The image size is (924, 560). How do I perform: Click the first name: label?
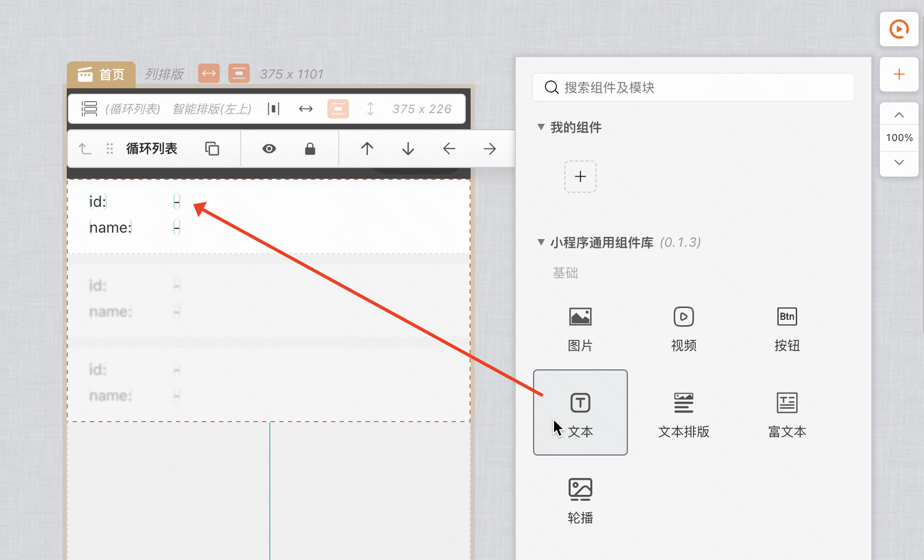click(x=110, y=227)
